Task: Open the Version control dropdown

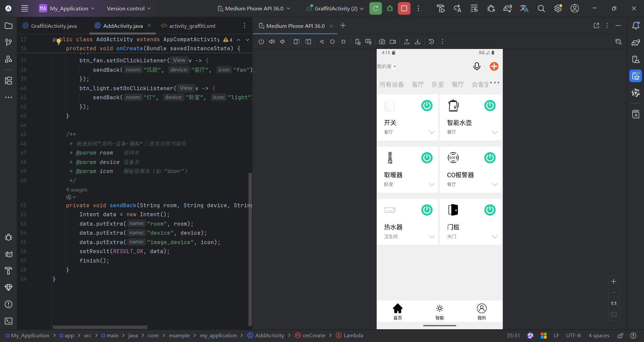Action: pos(128,8)
